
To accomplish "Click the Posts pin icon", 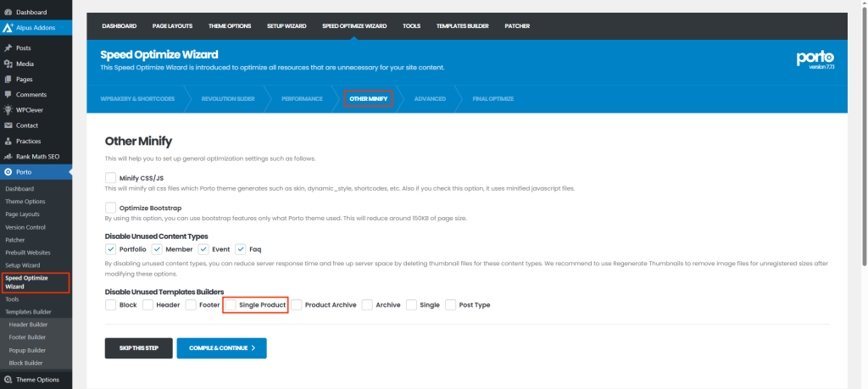I will (x=8, y=48).
